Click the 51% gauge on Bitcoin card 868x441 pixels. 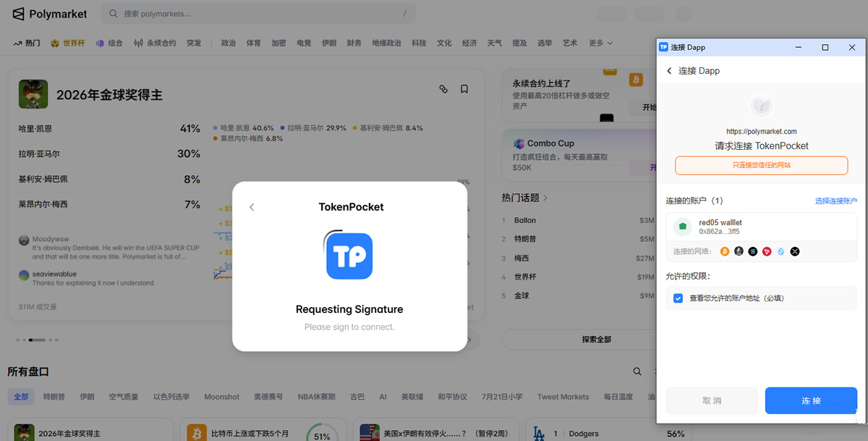pyautogui.click(x=322, y=434)
